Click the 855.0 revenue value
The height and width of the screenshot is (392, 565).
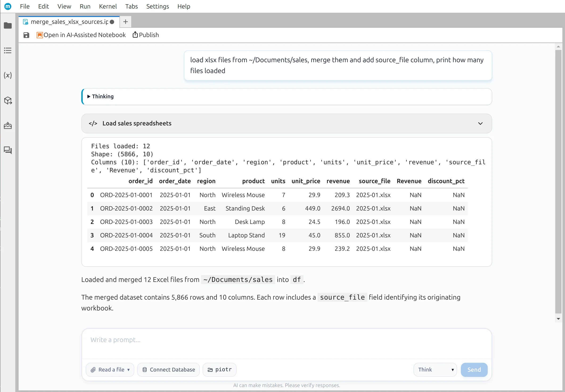pos(342,235)
